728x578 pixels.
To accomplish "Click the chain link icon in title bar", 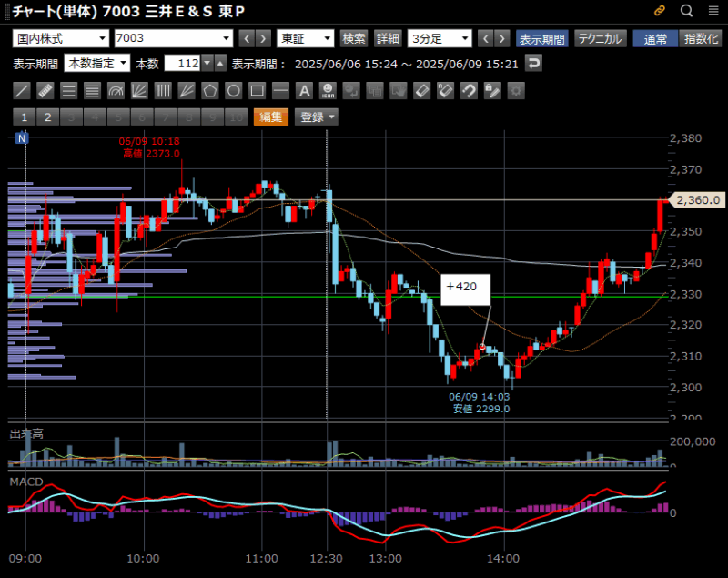I will 660,11.
